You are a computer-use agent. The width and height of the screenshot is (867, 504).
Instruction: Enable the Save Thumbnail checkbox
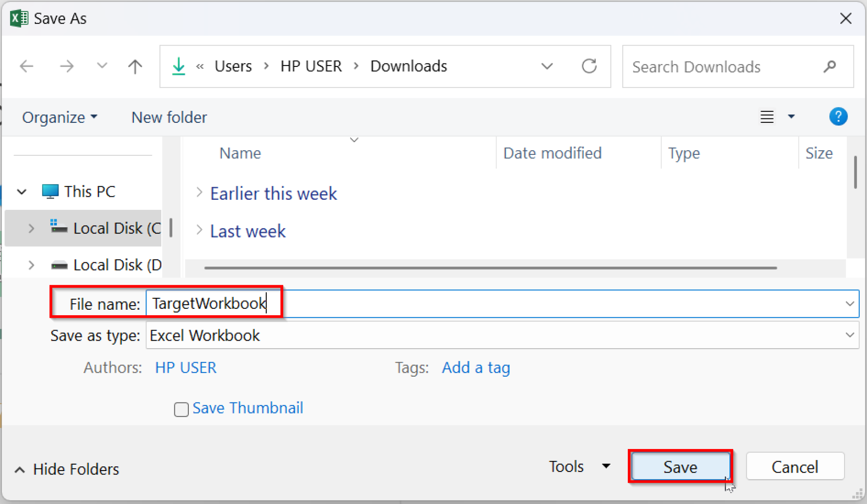point(181,409)
